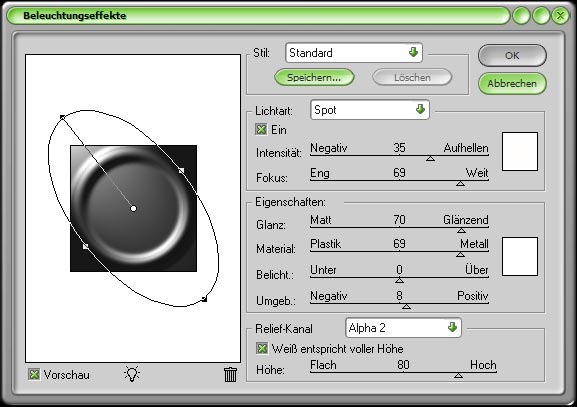The image size is (577, 407).
Task: Click the green arrow on the Stil dropdown
Action: pos(413,52)
